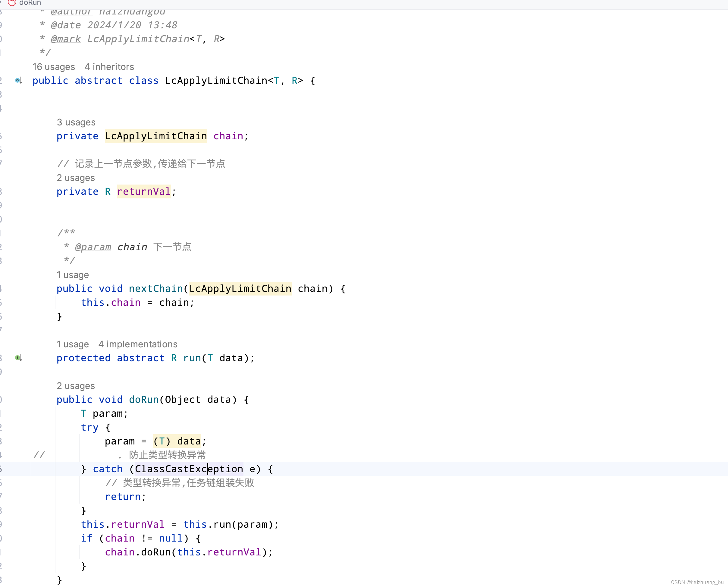728x588 pixels.
Task: Click the doRun method name in declaration
Action: [144, 400]
